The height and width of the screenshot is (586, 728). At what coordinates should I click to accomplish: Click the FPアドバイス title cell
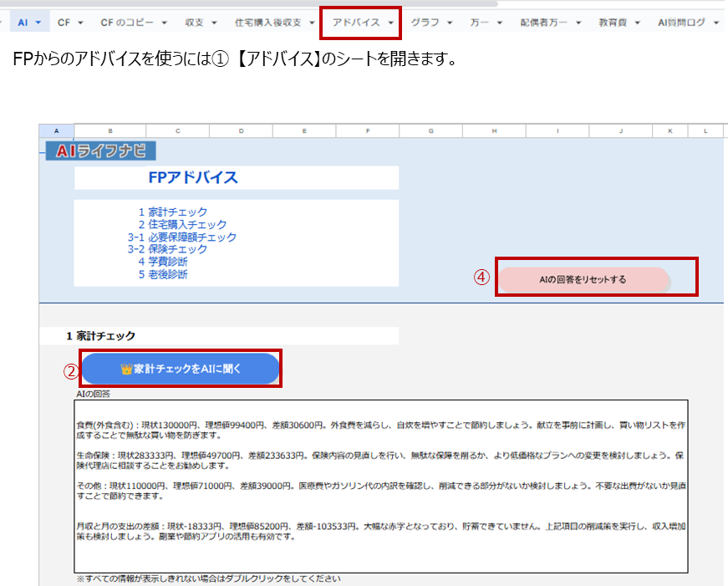pyautogui.click(x=237, y=178)
